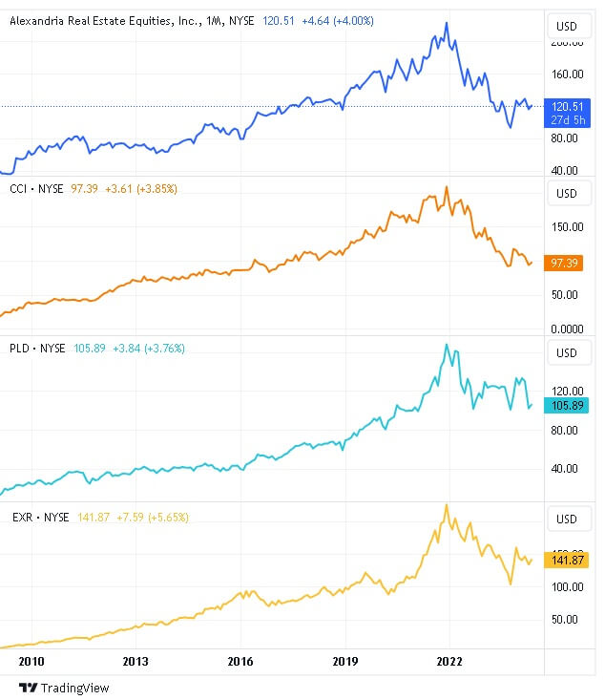Image resolution: width=605 pixels, height=700 pixels.
Task: Click the 27d 5h bar countdown label
Action: tap(567, 120)
